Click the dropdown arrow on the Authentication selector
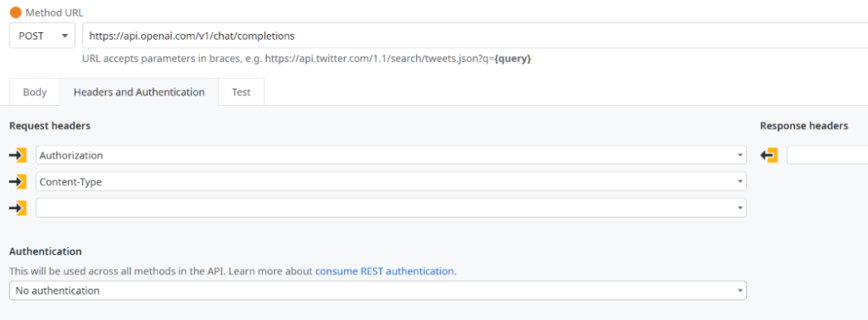The image size is (868, 320). (x=740, y=290)
